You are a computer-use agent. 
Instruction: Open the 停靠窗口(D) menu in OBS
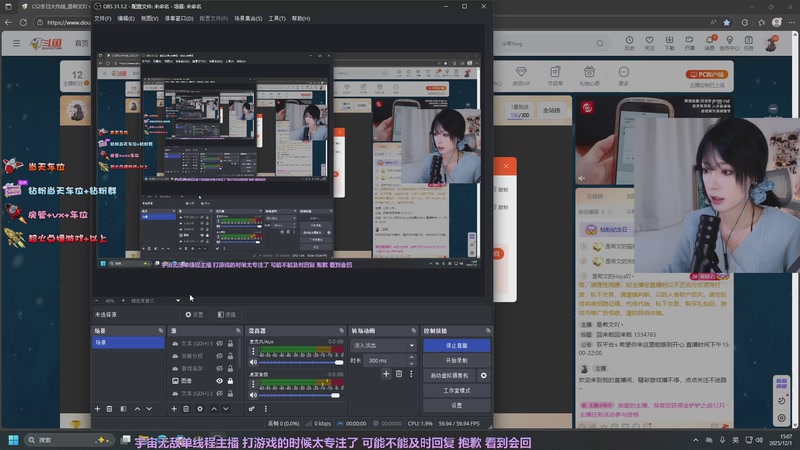(x=179, y=18)
